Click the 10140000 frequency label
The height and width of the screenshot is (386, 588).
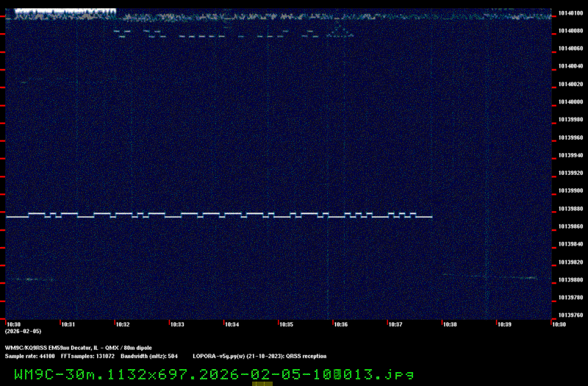point(570,101)
